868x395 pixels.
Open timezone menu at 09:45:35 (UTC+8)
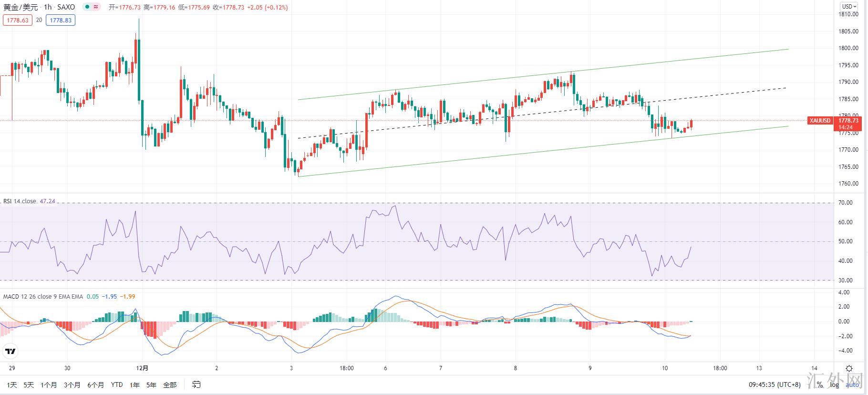pyautogui.click(x=775, y=385)
